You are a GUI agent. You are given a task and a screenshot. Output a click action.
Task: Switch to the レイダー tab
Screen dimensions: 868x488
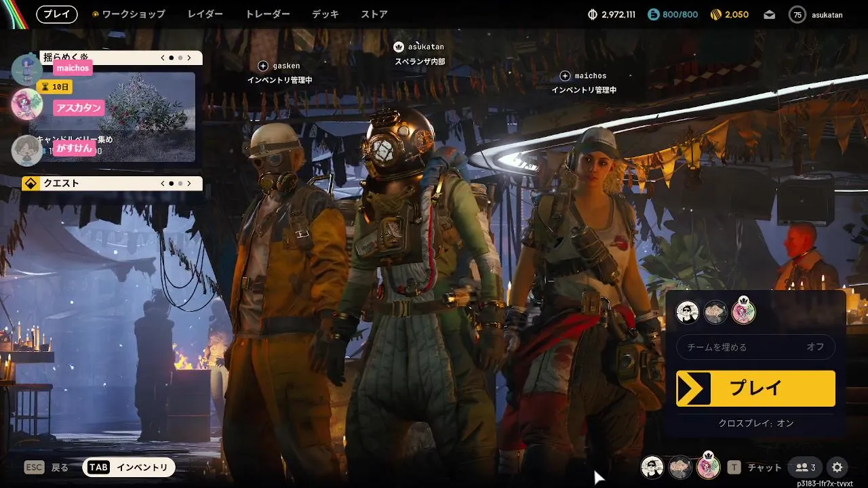tap(205, 14)
